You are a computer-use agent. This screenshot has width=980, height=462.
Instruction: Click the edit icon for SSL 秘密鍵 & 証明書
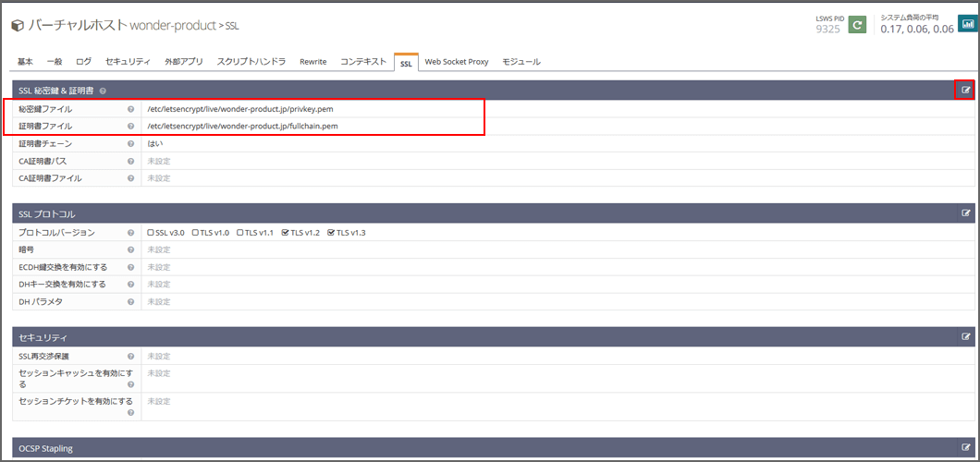click(x=966, y=90)
